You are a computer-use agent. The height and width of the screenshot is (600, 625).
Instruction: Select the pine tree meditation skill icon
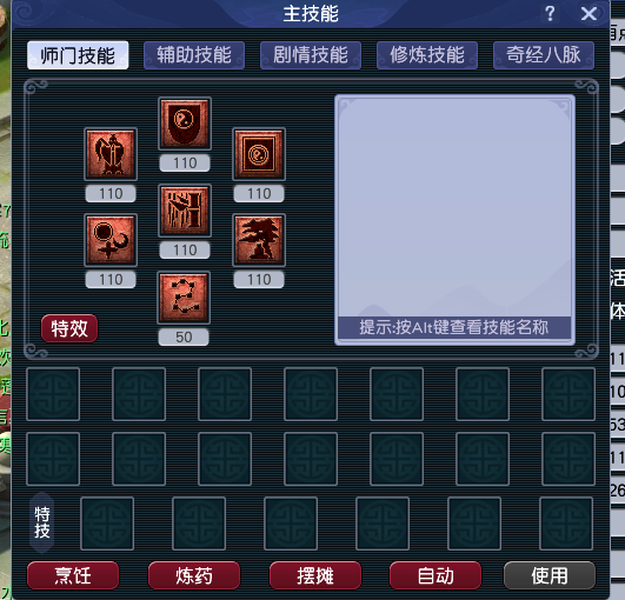[x=259, y=240]
